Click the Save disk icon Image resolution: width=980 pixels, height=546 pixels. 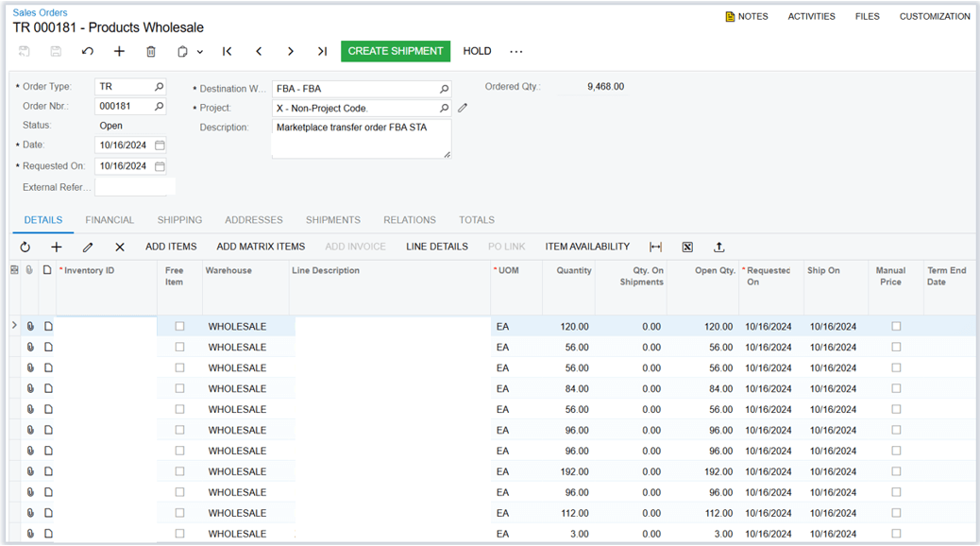tap(56, 51)
